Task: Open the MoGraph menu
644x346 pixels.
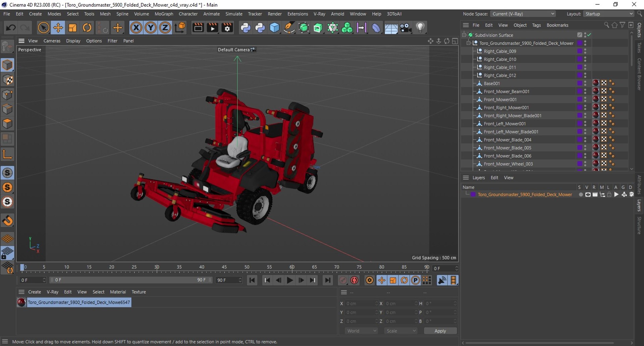Action: [x=164, y=14]
